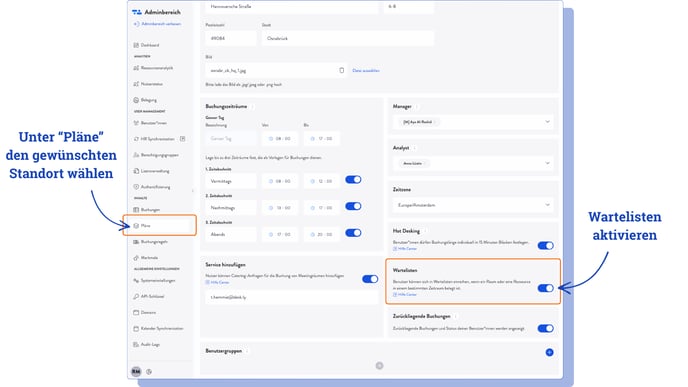Open the Nachmittags start time picker
688x387 pixels.
tap(280, 208)
